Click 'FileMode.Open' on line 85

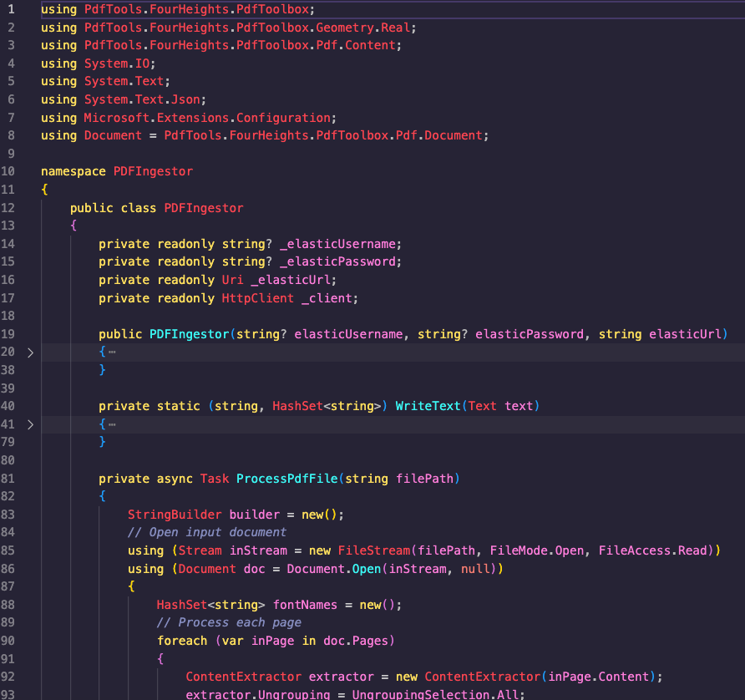[537, 550]
